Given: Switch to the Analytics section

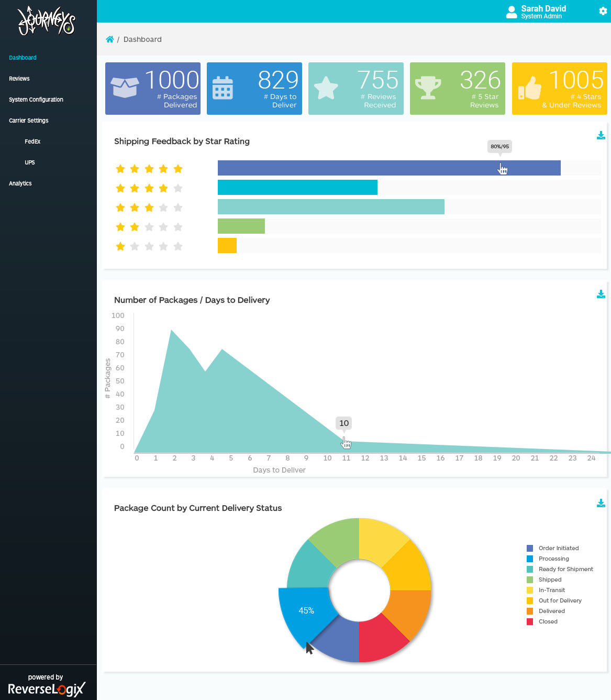Looking at the screenshot, I should 20,183.
